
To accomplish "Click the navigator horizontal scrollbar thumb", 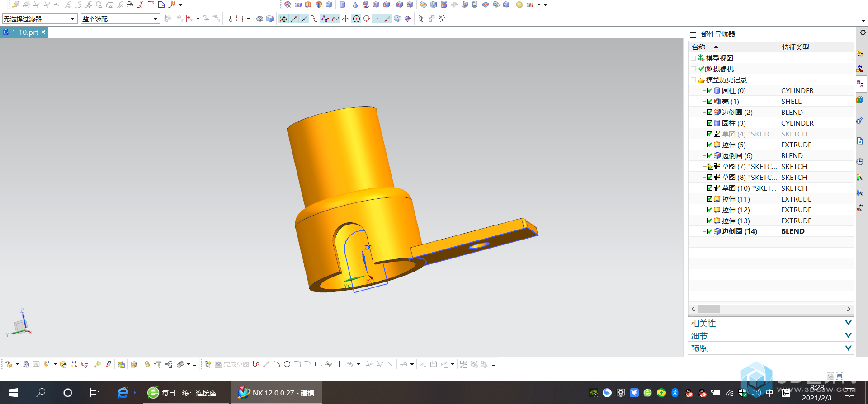I will (709, 309).
